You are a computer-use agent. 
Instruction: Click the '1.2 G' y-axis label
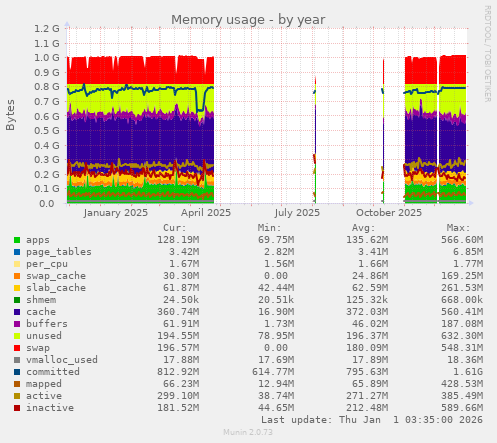[47, 29]
